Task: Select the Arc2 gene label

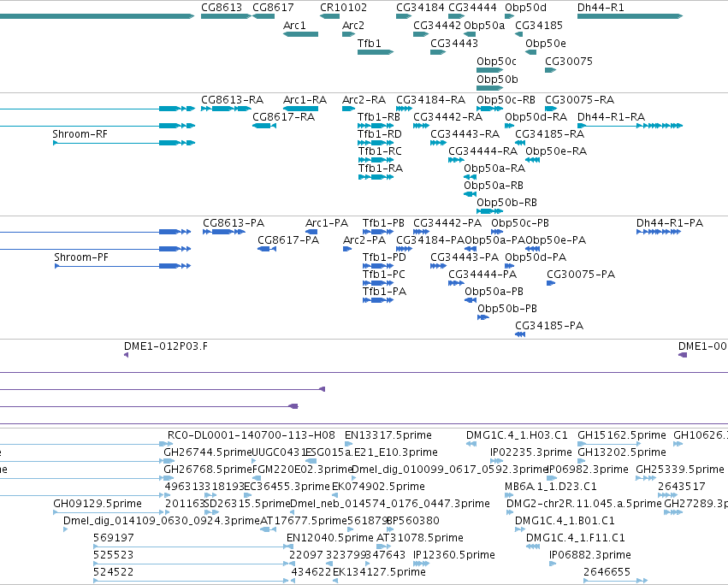Action: click(x=352, y=26)
